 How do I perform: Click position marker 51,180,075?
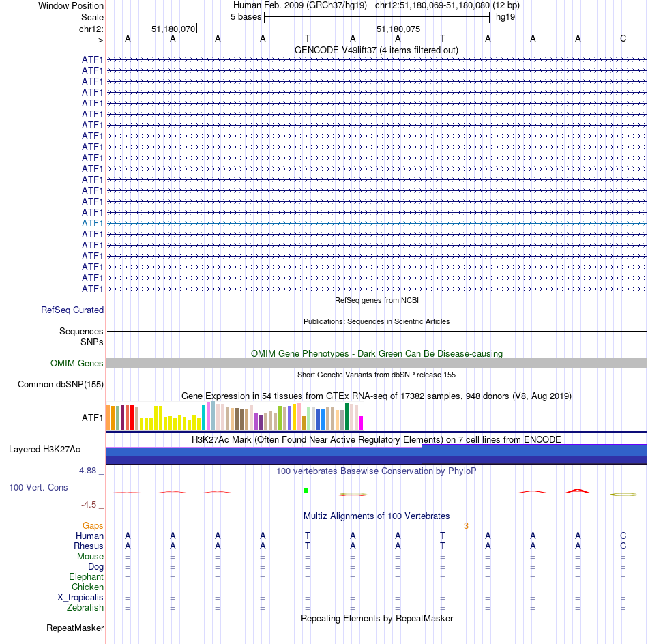398,29
